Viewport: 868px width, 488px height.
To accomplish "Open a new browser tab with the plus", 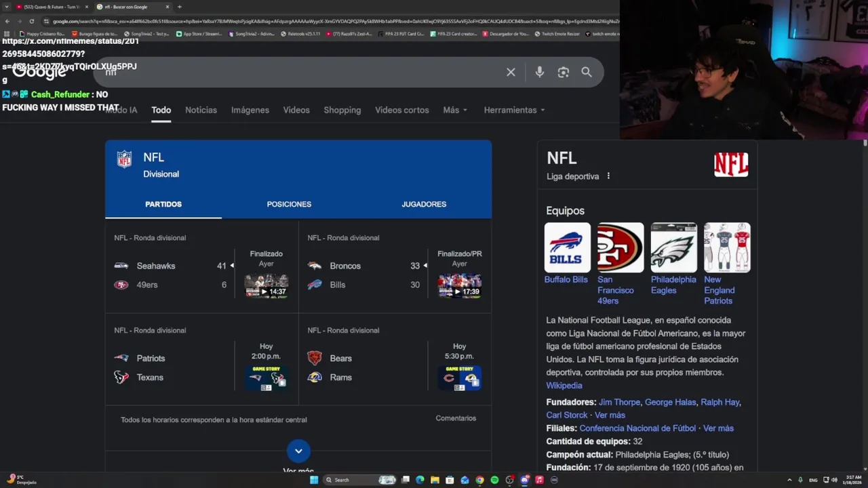I will coord(179,7).
